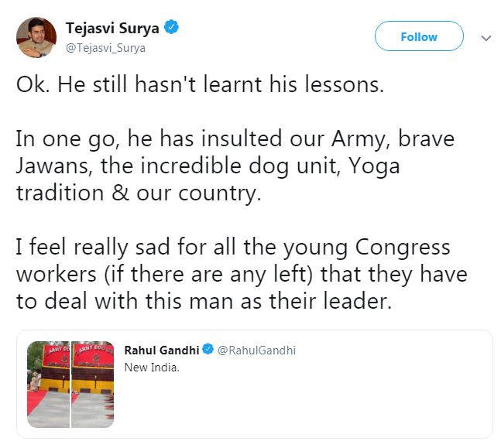This screenshot has width=501, height=448.
Task: Visit the @Tejasvi_Surya handle
Action: click(x=105, y=48)
